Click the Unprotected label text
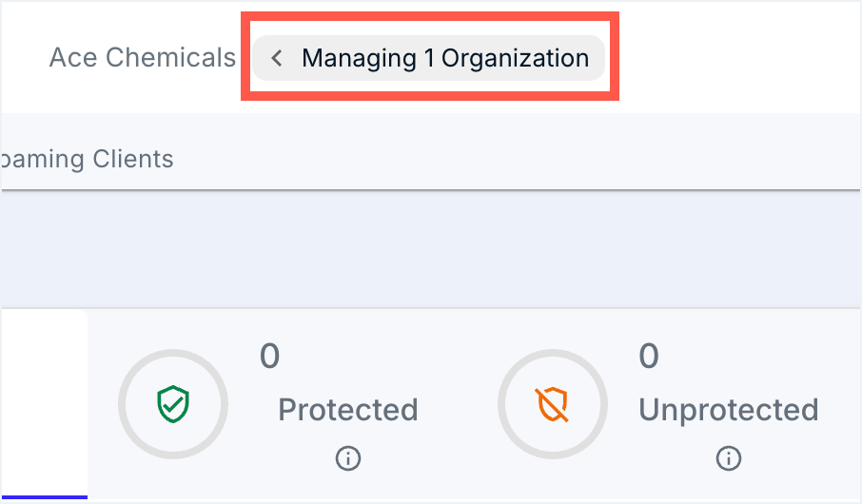 pos(729,410)
